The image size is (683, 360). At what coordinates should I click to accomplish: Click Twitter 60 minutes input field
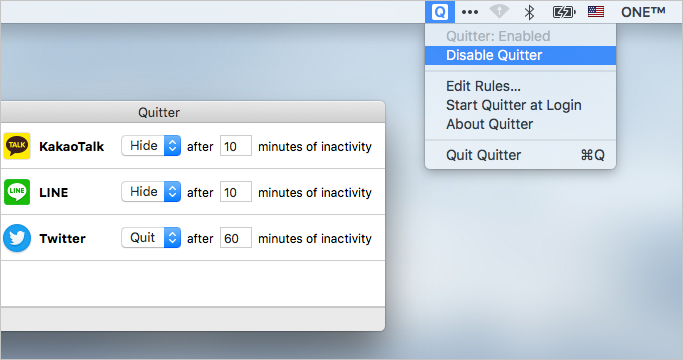[x=236, y=238]
